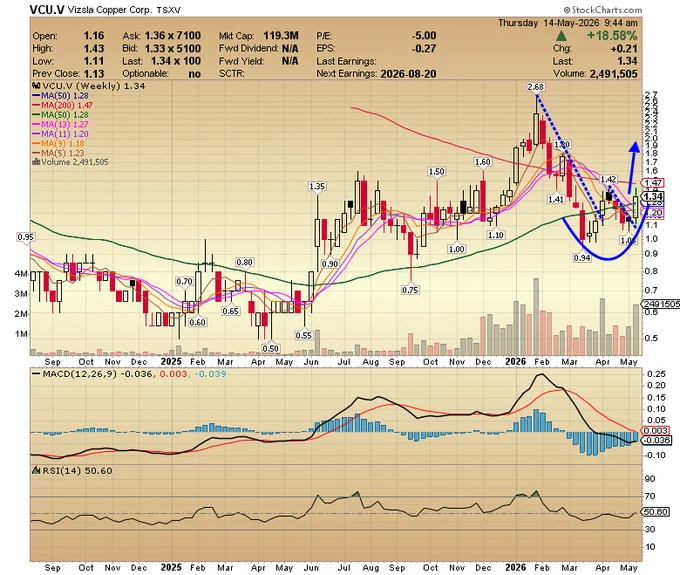680x575 pixels.
Task: Click the date Thursday 14-May-2026
Action: click(548, 23)
